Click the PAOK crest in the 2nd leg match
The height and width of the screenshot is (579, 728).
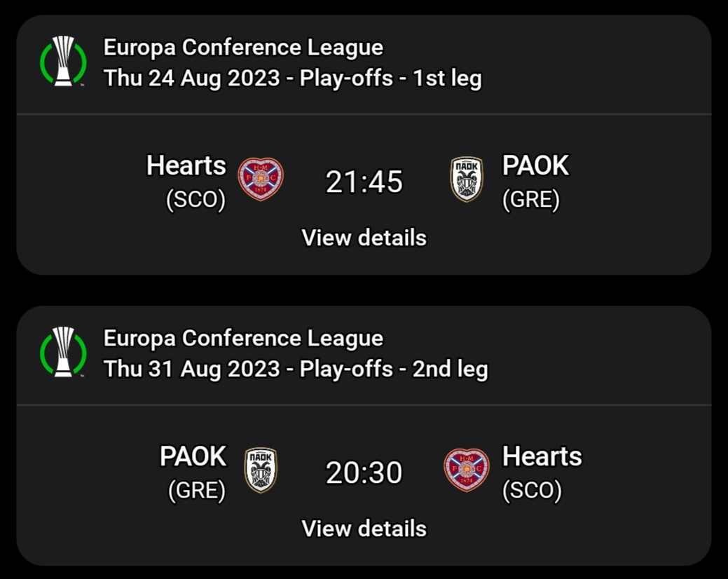point(261,470)
